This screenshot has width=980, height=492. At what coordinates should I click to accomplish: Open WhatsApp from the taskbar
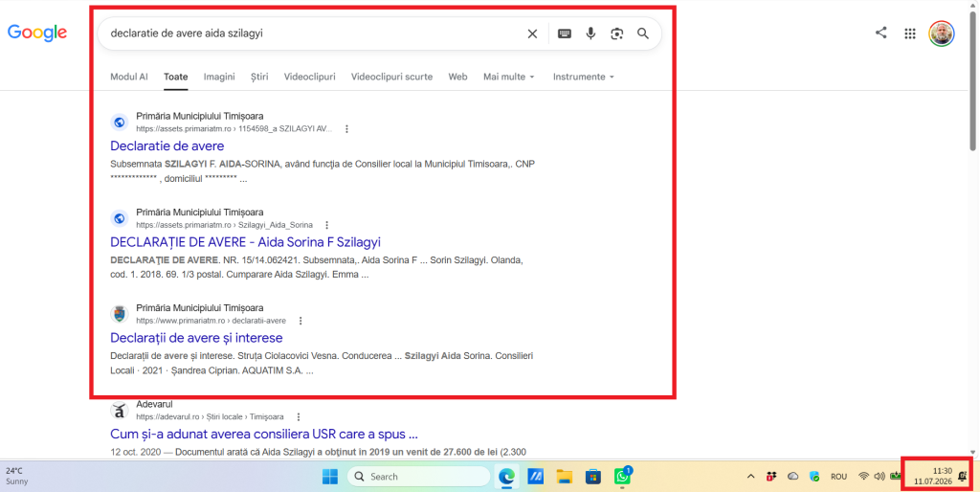622,477
